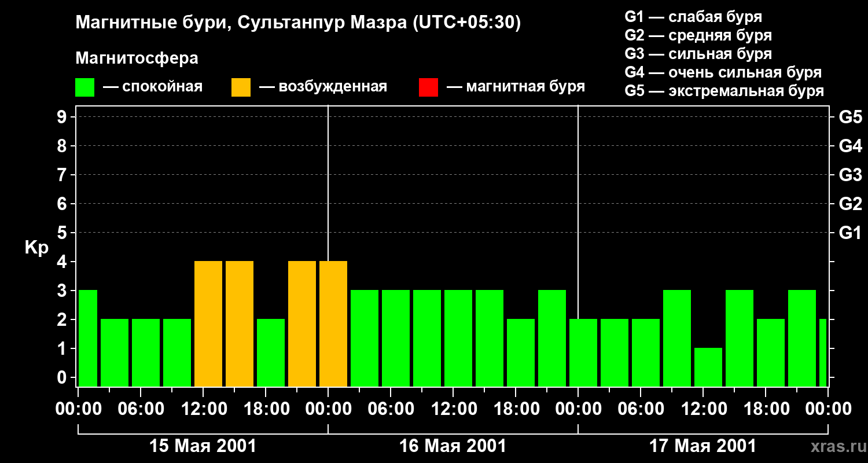Click the 'G1 — слабая буря' legend entry

tap(693, 17)
